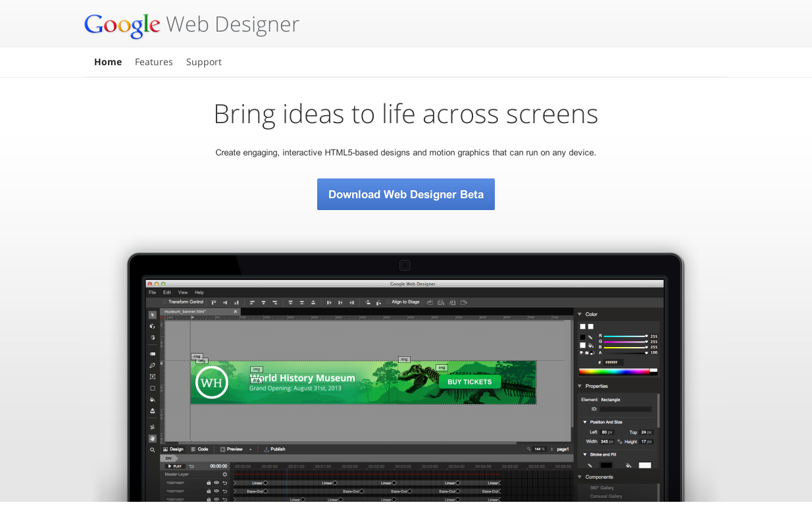Select the Tag tool
Screen dimensions: 812x513
153,354
